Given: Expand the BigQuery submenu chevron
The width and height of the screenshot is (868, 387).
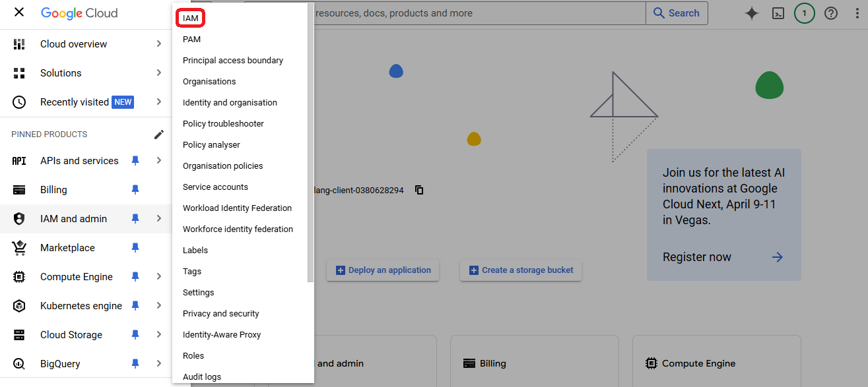Looking at the screenshot, I should [158, 364].
